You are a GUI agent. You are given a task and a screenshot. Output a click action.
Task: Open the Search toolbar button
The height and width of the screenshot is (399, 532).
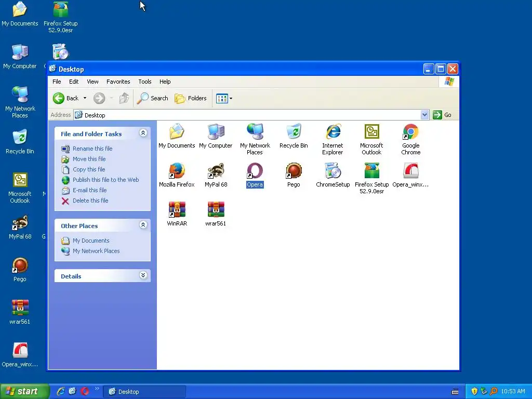[x=153, y=98]
